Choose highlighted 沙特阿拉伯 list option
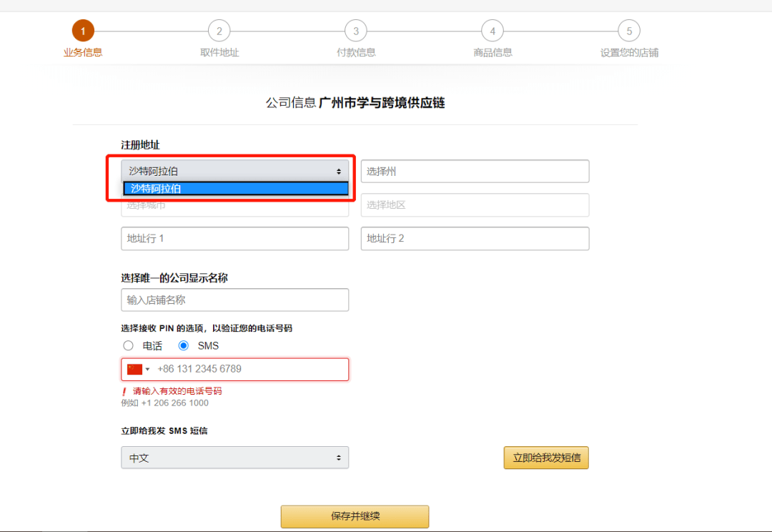 click(x=236, y=188)
